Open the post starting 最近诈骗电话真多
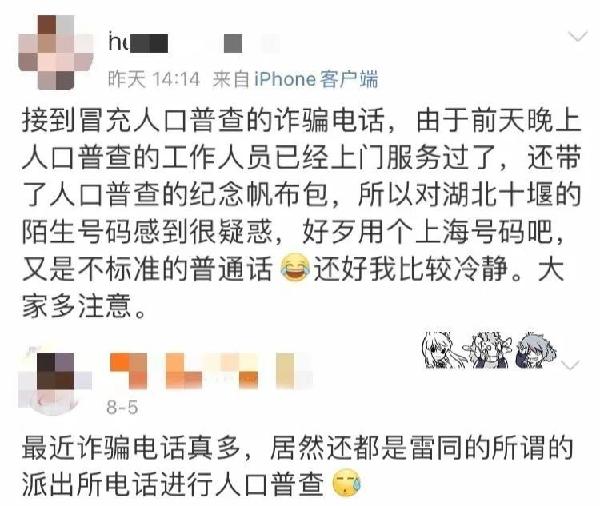 point(298,466)
